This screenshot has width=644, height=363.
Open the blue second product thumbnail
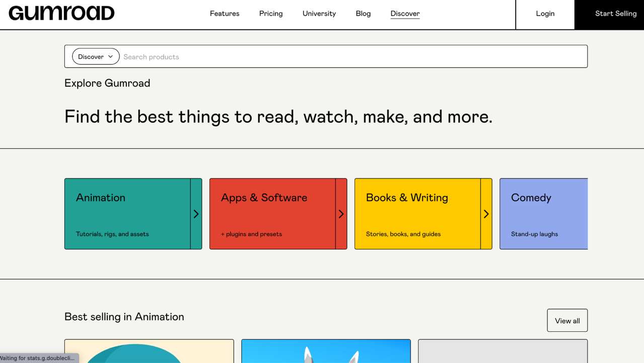click(x=326, y=351)
